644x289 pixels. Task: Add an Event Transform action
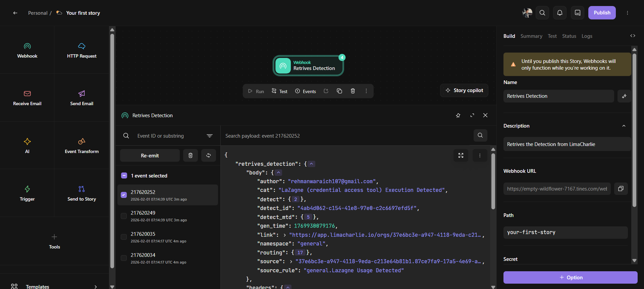[x=82, y=146]
